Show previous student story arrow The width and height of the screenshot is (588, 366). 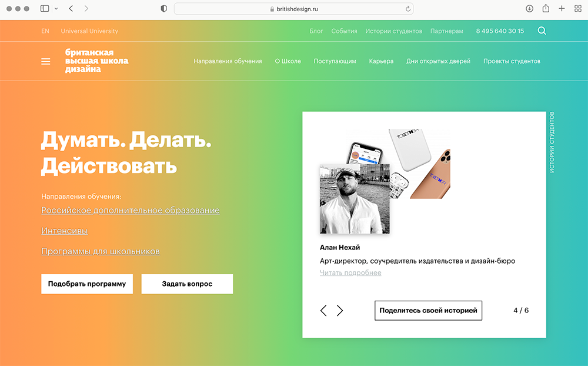(x=323, y=311)
